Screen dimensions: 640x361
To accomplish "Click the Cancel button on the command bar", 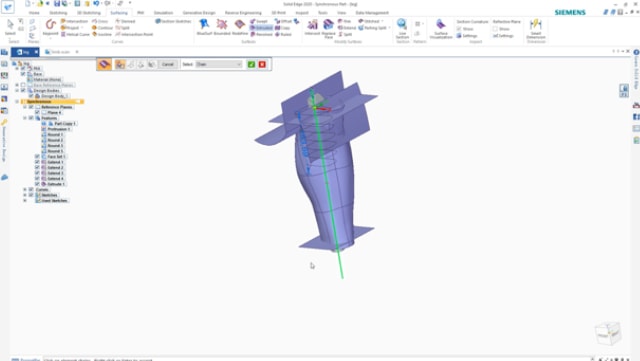I will point(168,65).
